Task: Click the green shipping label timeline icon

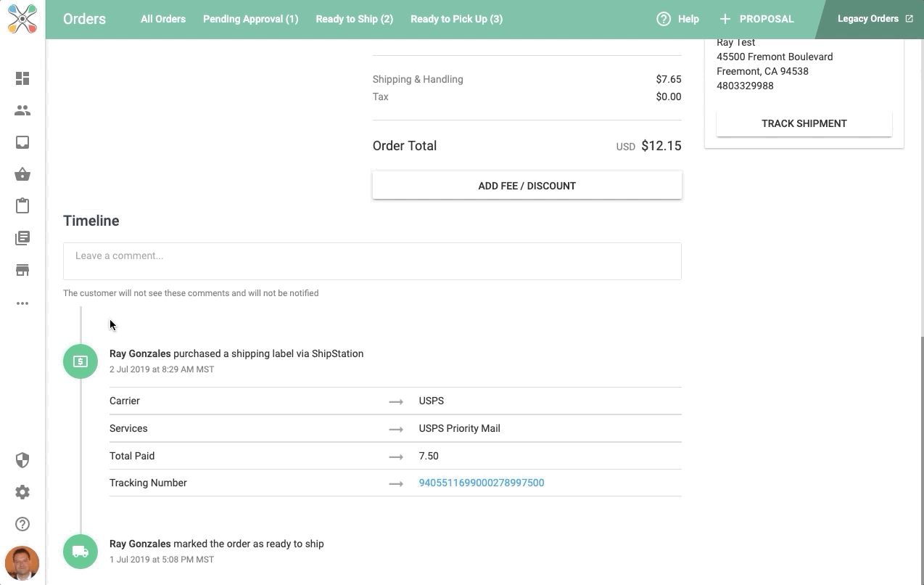Action: pos(80,361)
